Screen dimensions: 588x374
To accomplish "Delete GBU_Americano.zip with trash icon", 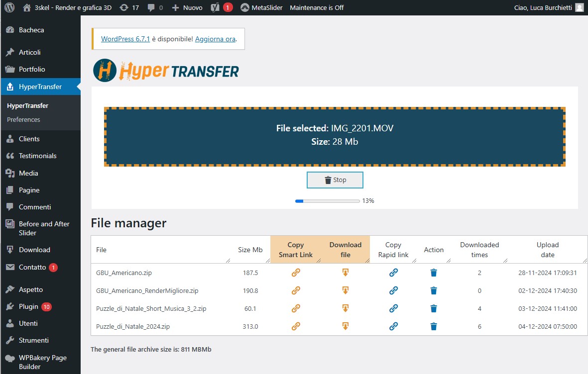I will tap(434, 273).
